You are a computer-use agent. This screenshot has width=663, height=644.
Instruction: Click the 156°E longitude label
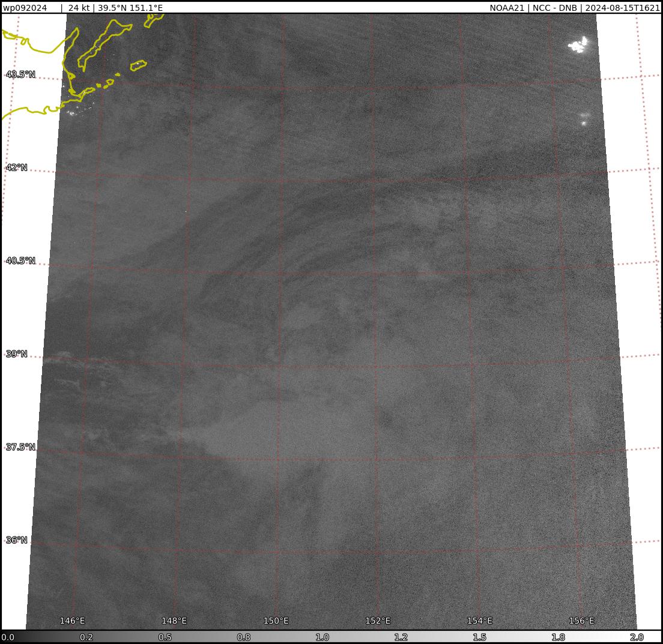(581, 621)
